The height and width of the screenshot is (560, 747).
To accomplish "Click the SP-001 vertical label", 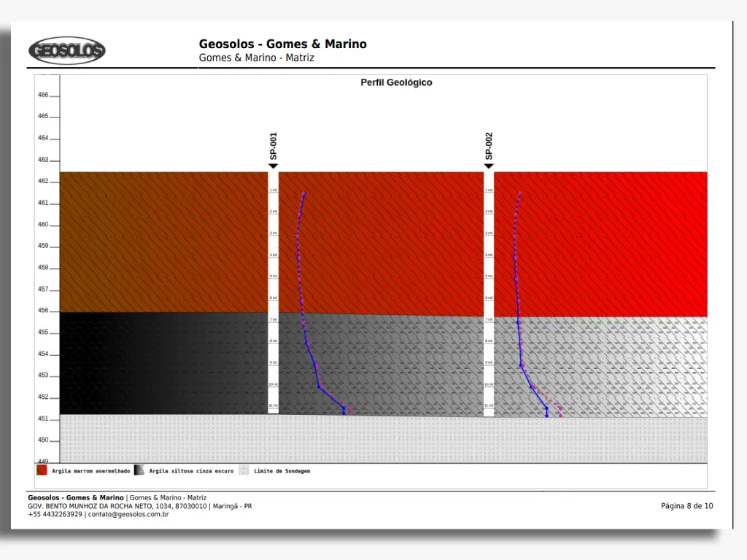I will tap(274, 146).
